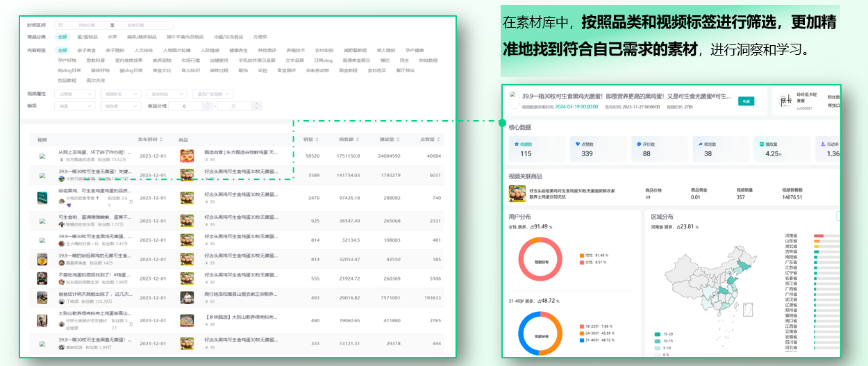Open the 点赞数 video attribute dropdown
This screenshot has width=868, height=366.
click(x=74, y=93)
